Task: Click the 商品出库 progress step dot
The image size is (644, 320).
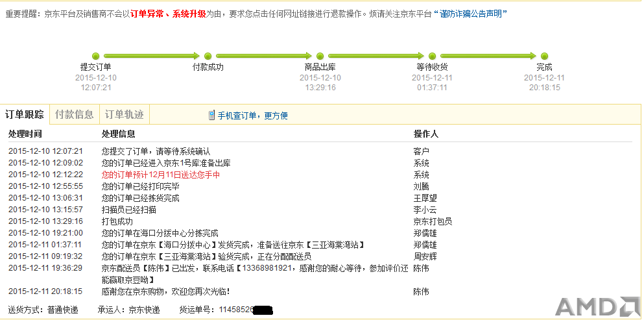Action: (x=320, y=56)
